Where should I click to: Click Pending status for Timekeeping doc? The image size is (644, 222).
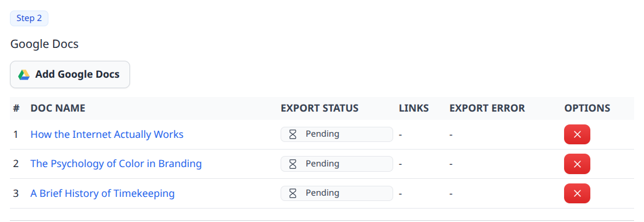pyautogui.click(x=337, y=193)
